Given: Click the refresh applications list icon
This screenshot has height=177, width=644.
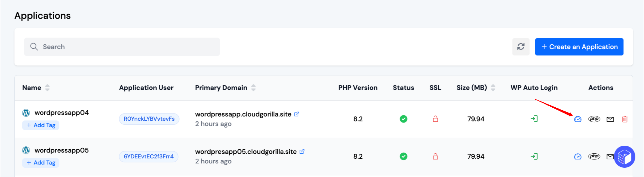Looking at the screenshot, I should pyautogui.click(x=521, y=47).
